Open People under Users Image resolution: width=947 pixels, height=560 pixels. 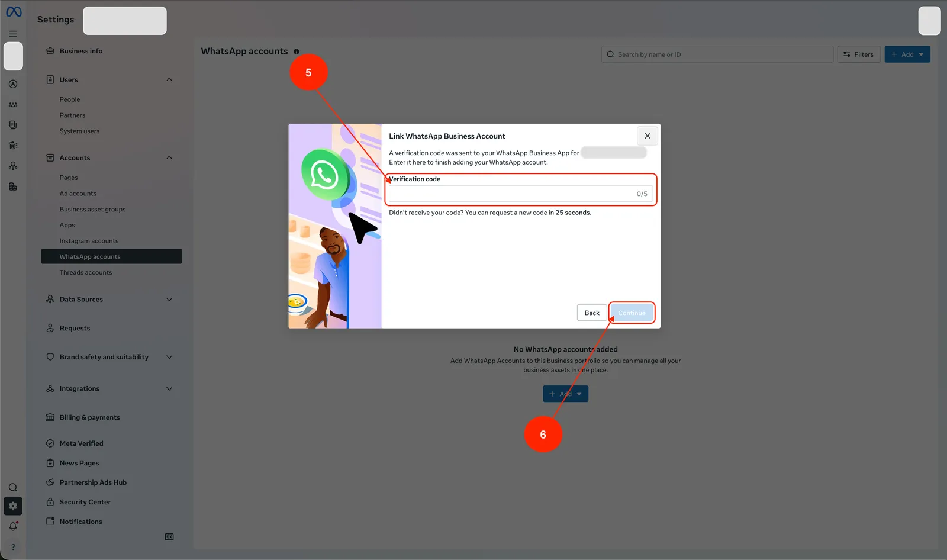pyautogui.click(x=70, y=99)
